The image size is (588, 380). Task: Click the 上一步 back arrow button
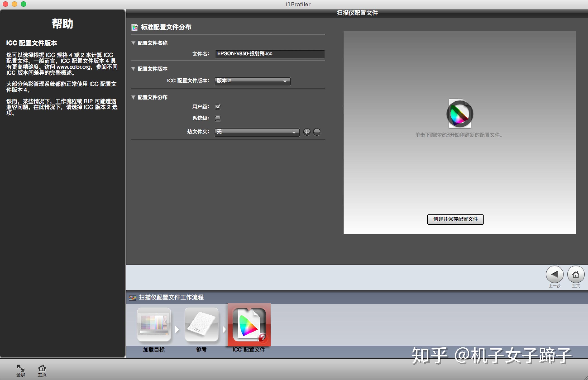tap(555, 274)
